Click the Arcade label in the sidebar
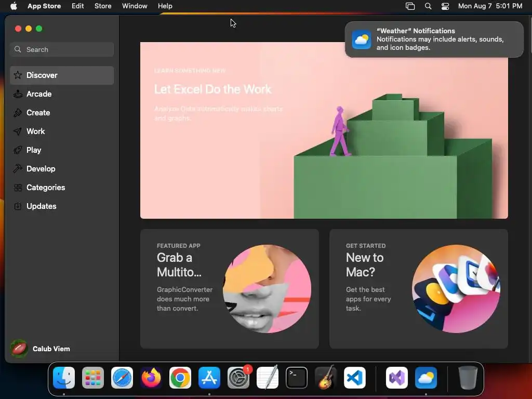Viewport: 532px width, 399px height. tap(39, 94)
